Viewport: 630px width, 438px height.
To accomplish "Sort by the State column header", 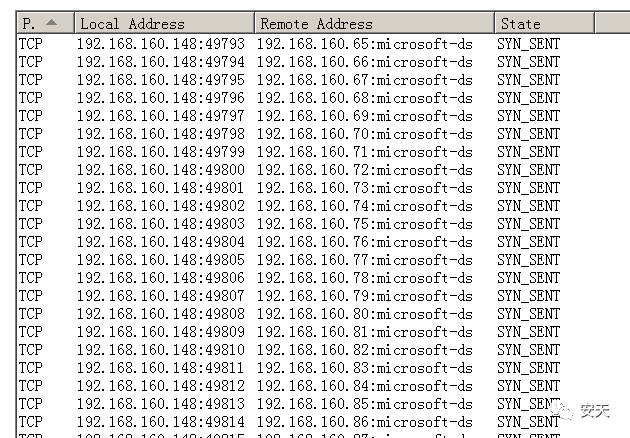I will pos(544,23).
